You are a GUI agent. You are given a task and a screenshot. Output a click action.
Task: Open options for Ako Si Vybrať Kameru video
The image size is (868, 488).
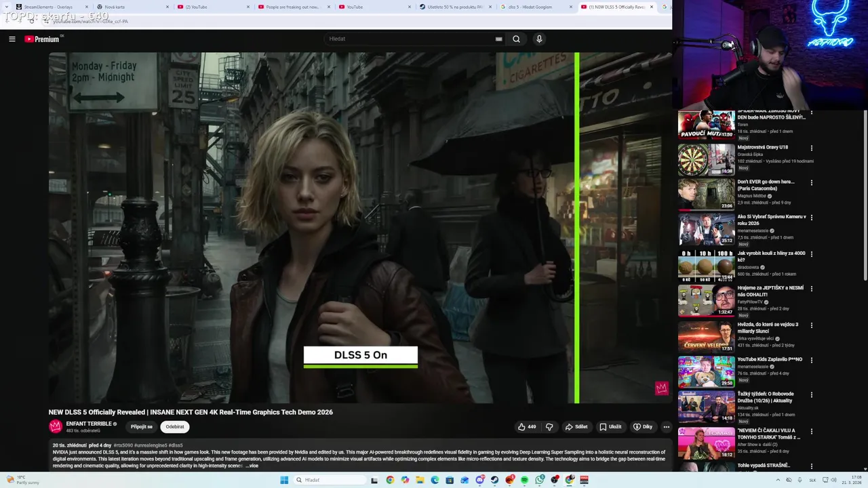812,218
